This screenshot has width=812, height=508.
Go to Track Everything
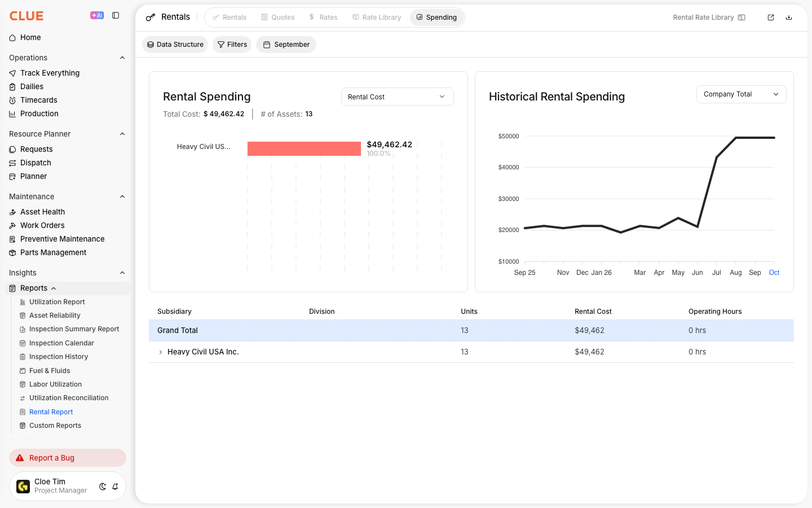coord(50,73)
